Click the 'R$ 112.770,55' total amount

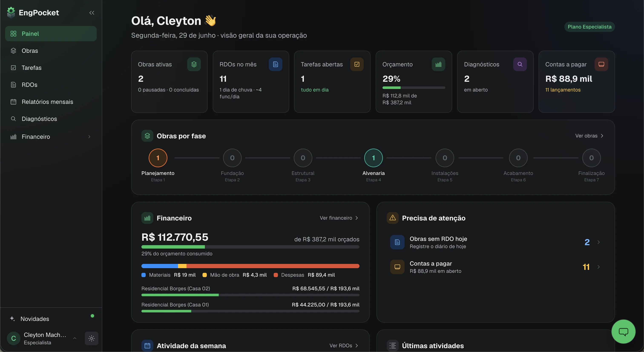(x=175, y=237)
